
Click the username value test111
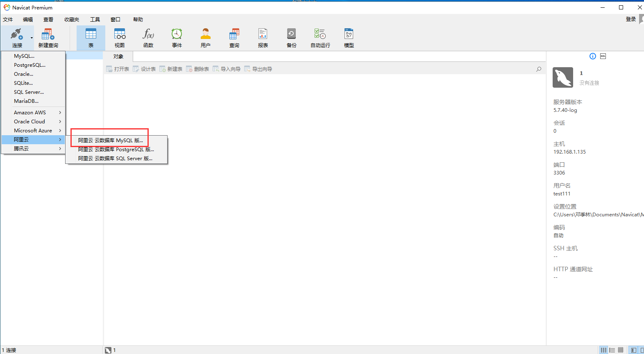562,194
